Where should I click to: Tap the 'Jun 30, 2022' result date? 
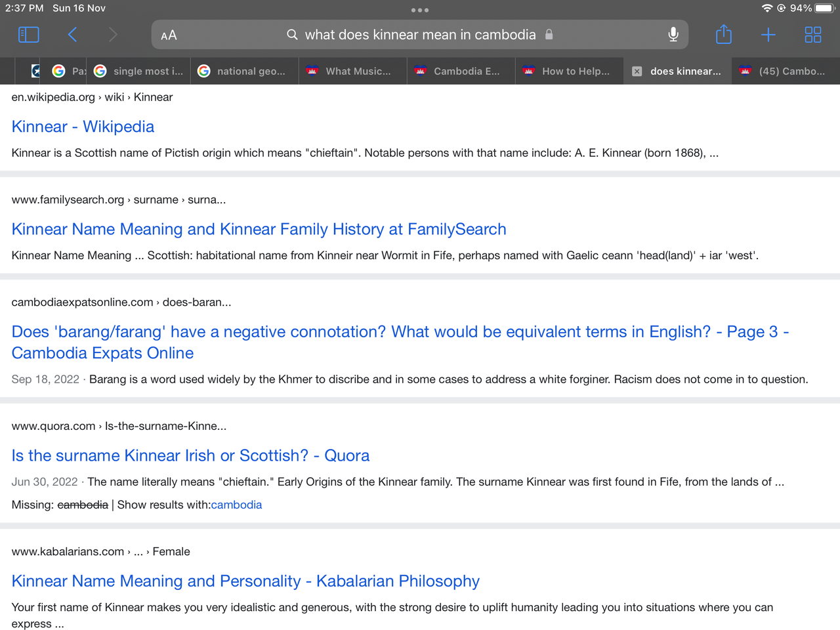45,482
